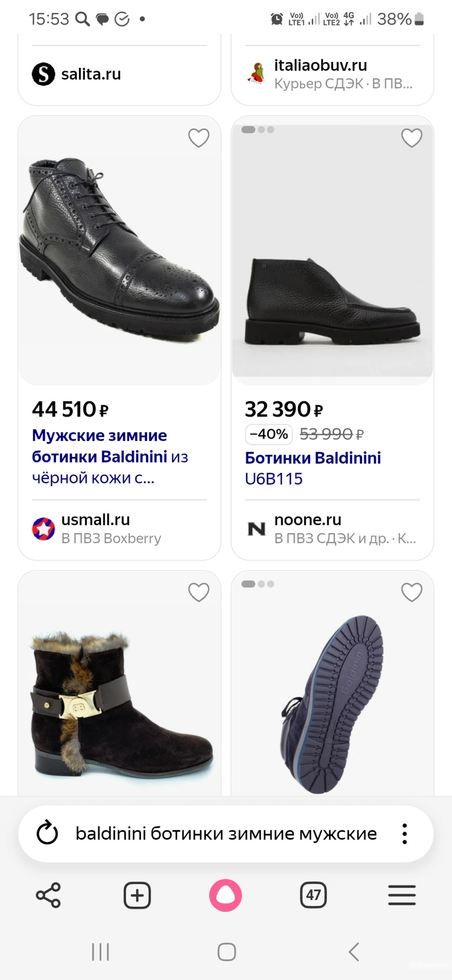Favorite the Baldinini U6B115 boots
This screenshot has height=980, width=452.
[x=411, y=138]
